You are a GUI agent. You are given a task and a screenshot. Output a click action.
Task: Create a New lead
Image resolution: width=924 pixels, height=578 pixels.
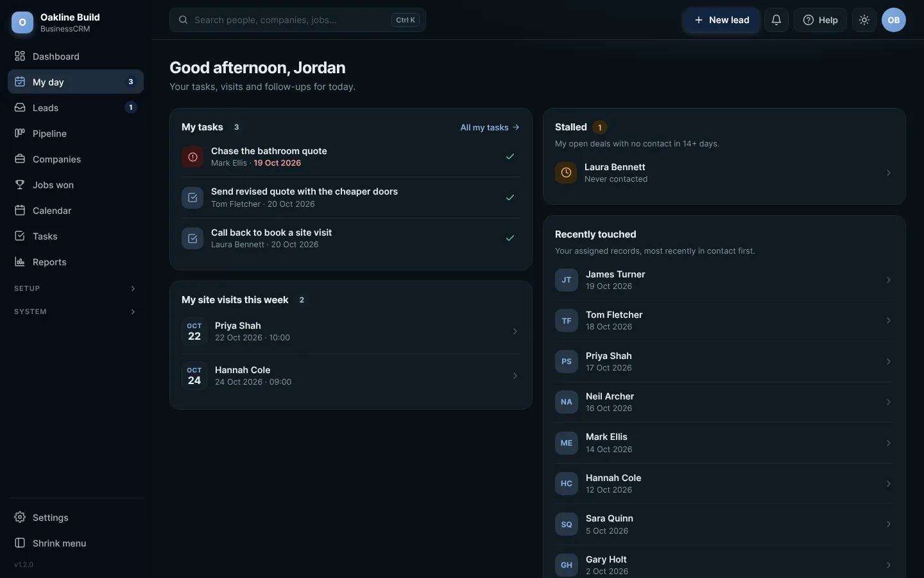point(721,20)
